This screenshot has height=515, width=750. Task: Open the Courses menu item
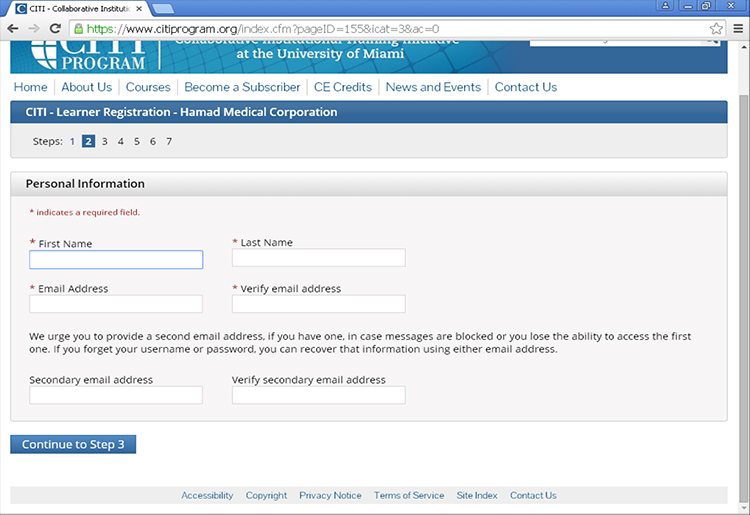(148, 87)
